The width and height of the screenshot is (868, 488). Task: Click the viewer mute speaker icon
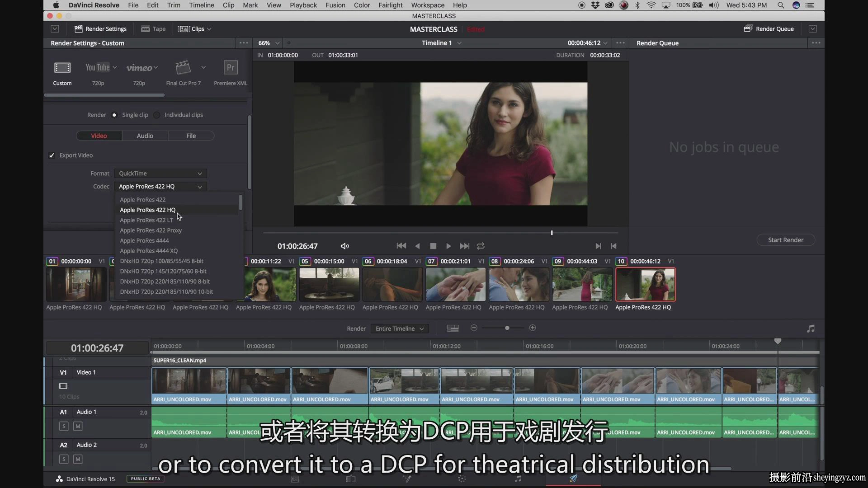coord(344,246)
